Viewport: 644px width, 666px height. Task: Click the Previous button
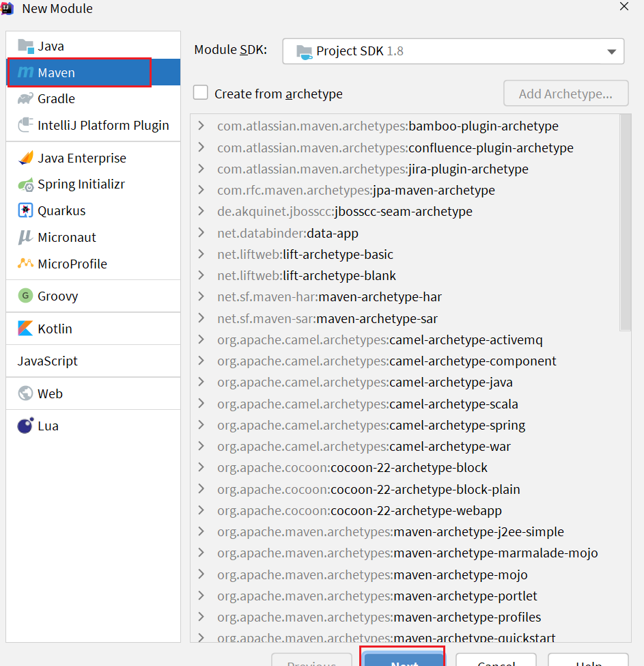pos(311,660)
